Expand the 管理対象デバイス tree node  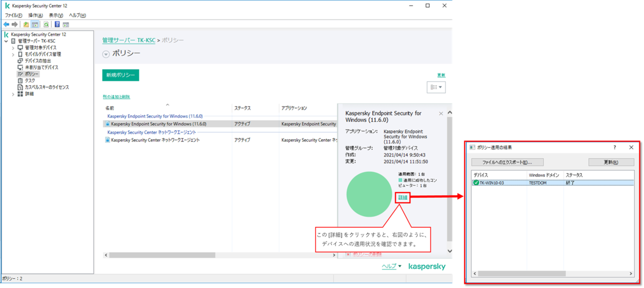point(13,48)
